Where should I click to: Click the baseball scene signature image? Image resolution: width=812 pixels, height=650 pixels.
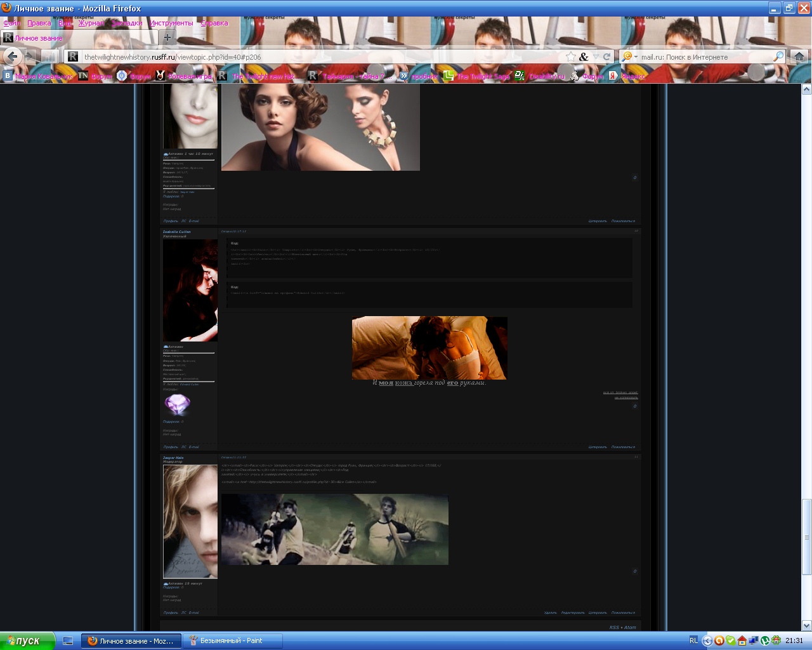[335, 529]
